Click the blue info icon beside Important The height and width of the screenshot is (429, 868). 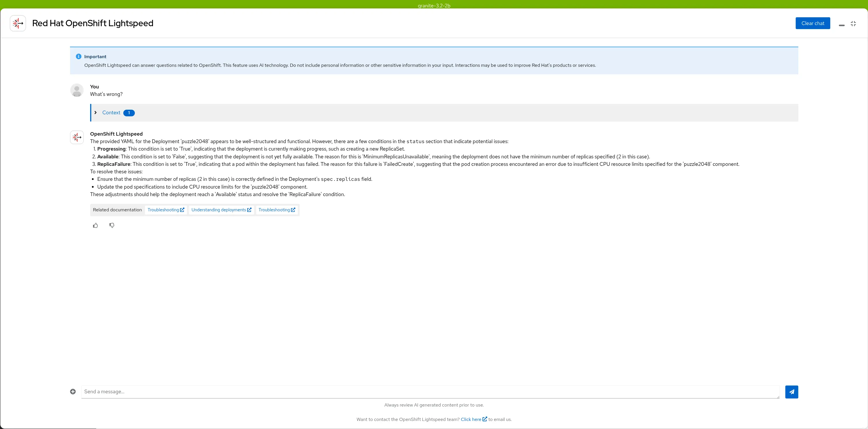79,56
